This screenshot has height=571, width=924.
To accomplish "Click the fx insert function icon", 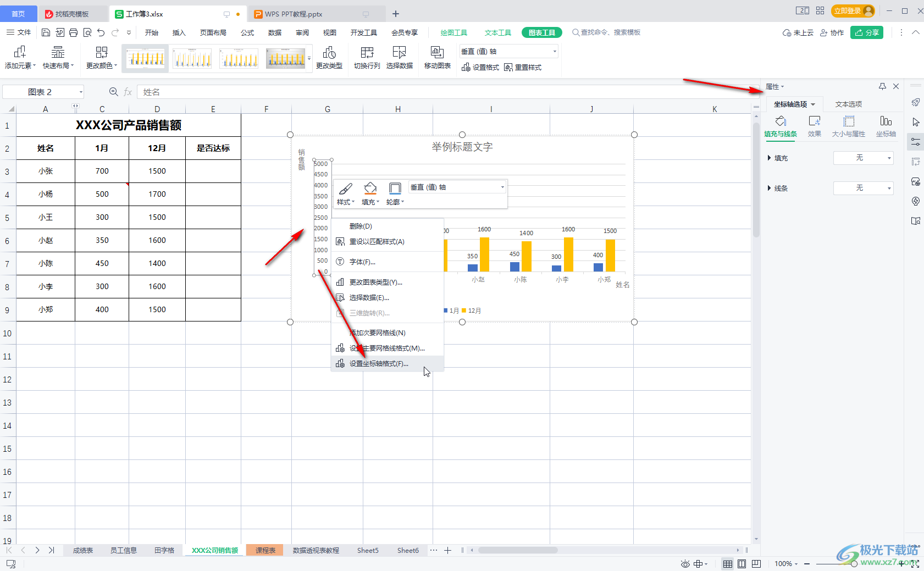I will (128, 92).
